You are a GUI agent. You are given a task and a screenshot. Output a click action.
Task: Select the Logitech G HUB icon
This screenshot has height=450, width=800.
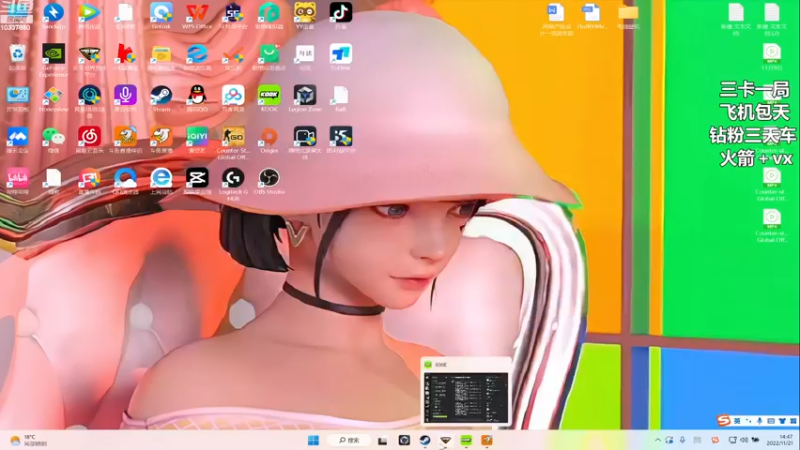click(233, 184)
